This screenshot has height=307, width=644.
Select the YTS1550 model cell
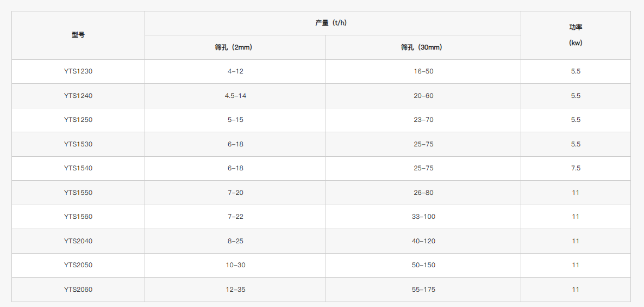pyautogui.click(x=78, y=193)
